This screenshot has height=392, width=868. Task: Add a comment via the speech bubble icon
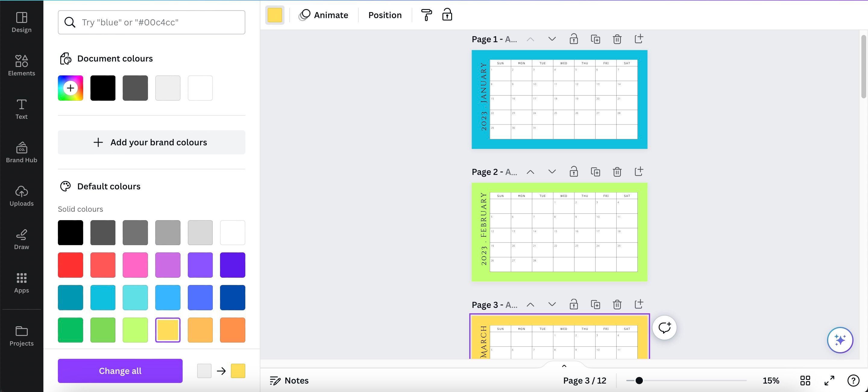coord(665,328)
